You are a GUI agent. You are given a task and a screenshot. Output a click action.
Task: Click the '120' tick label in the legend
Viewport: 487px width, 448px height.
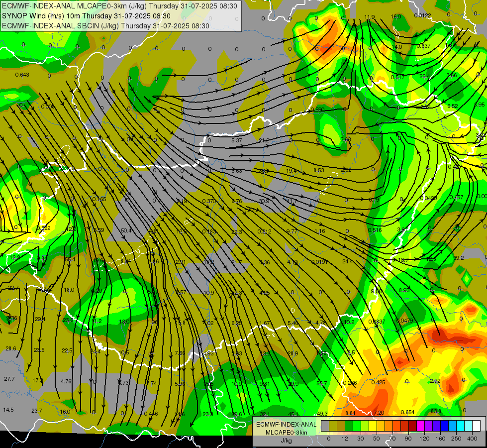tap(425, 439)
